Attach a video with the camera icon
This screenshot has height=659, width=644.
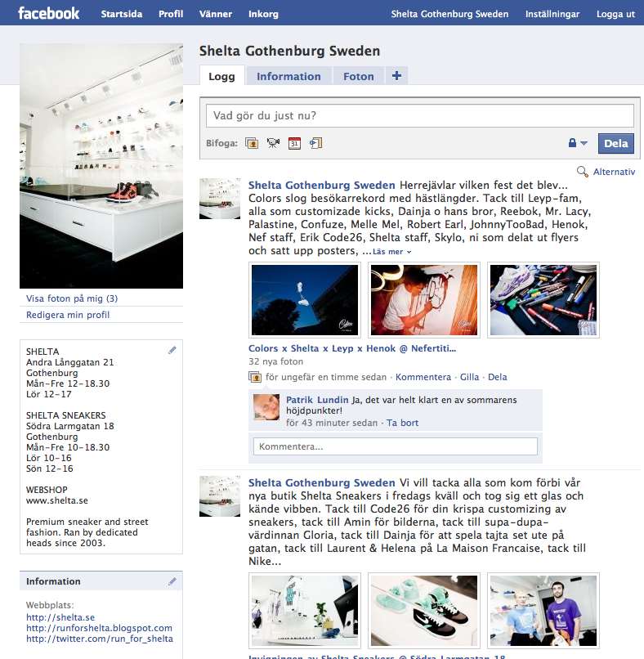coord(273,143)
